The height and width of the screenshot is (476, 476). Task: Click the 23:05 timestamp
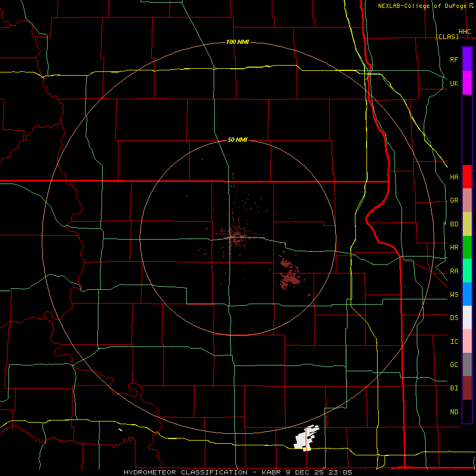(340, 472)
